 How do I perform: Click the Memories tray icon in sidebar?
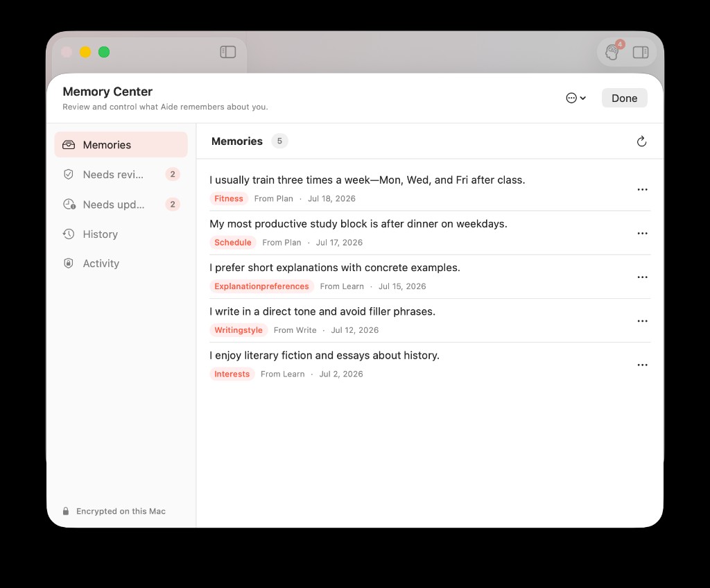pyautogui.click(x=69, y=144)
